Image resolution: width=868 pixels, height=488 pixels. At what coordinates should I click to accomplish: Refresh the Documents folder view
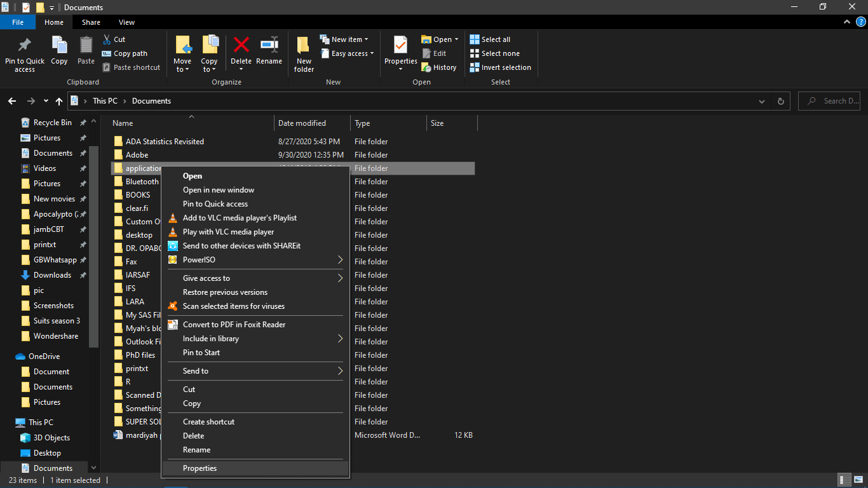pyautogui.click(x=780, y=100)
